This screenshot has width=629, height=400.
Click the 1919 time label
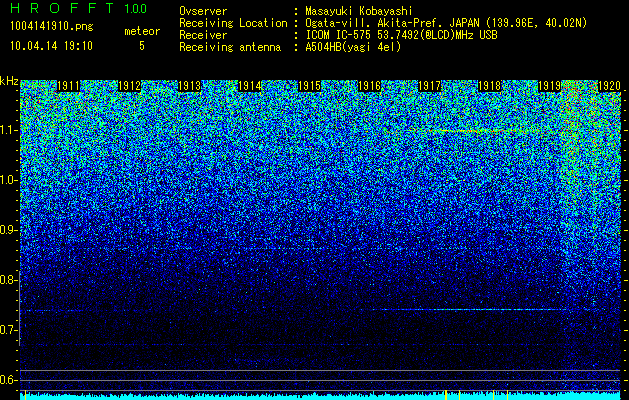550,86
